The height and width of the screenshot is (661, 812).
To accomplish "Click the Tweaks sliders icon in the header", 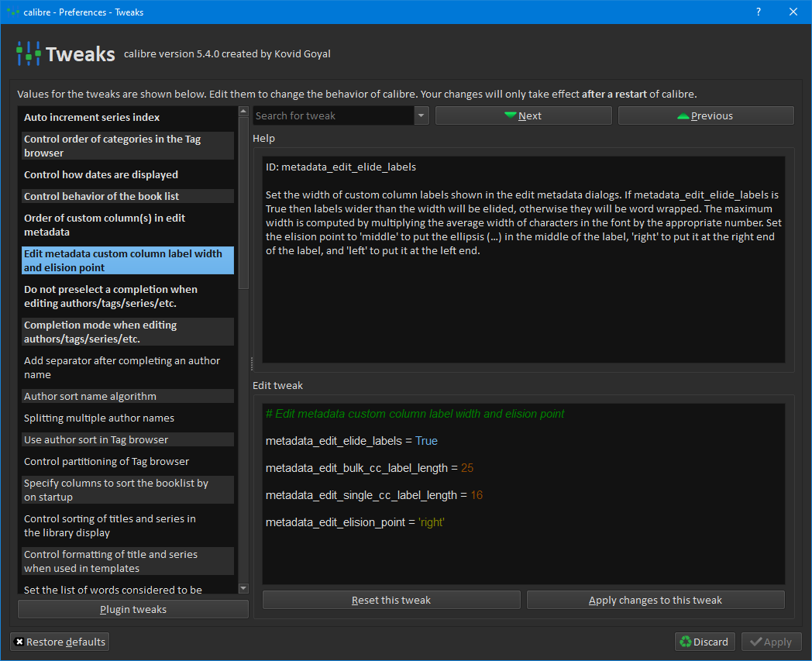I will 28,53.
